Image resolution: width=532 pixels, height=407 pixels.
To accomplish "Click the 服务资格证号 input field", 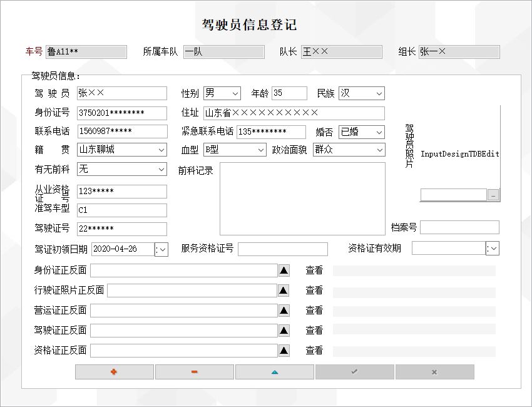I will (283, 249).
